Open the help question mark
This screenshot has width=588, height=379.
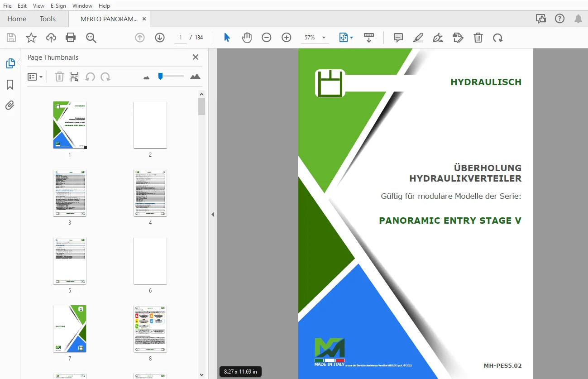pos(560,19)
